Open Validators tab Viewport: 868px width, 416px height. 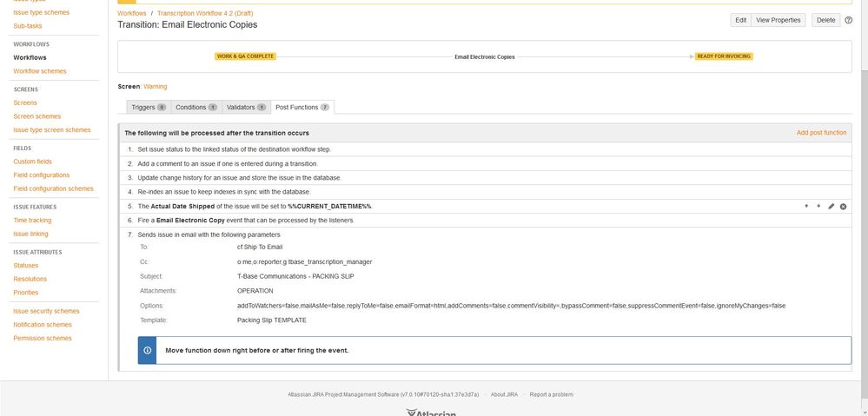246,108
